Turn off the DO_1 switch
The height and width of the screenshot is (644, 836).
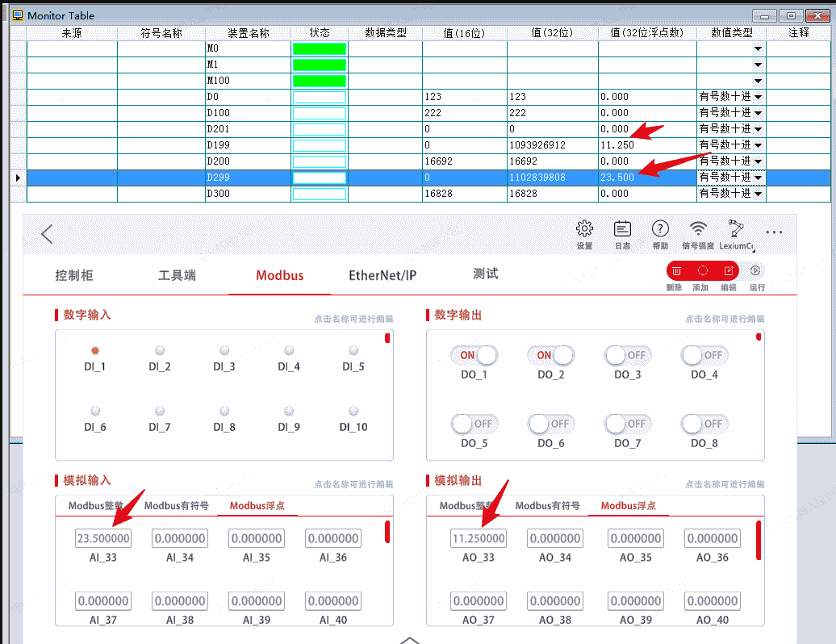tap(474, 355)
